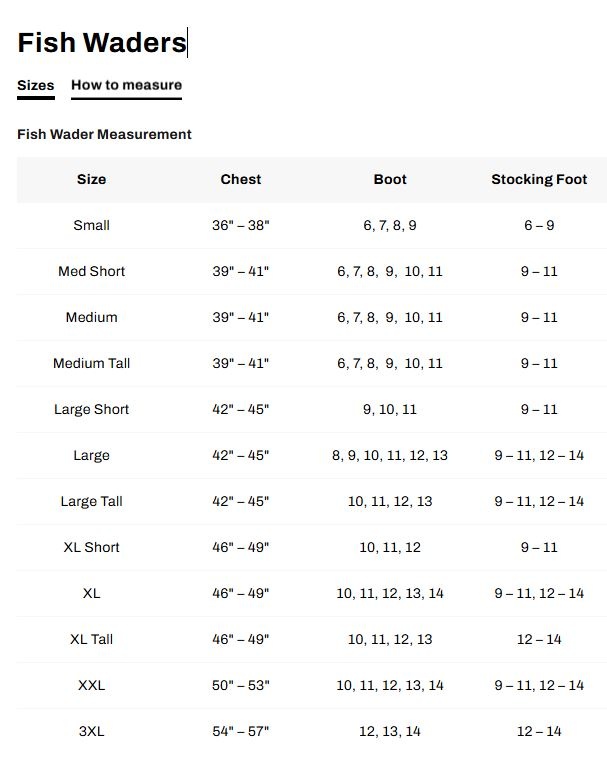Click the 54" – 57" chest measurement

241,731
